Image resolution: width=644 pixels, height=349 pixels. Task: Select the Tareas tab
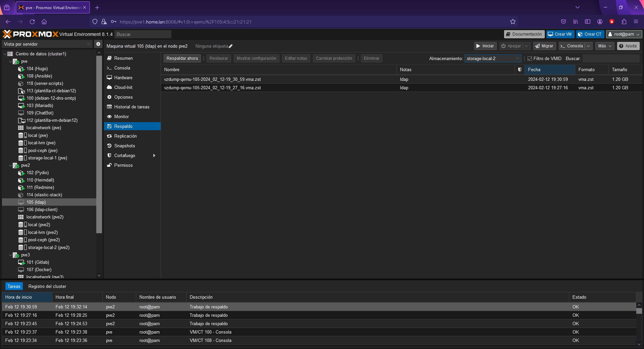14,287
